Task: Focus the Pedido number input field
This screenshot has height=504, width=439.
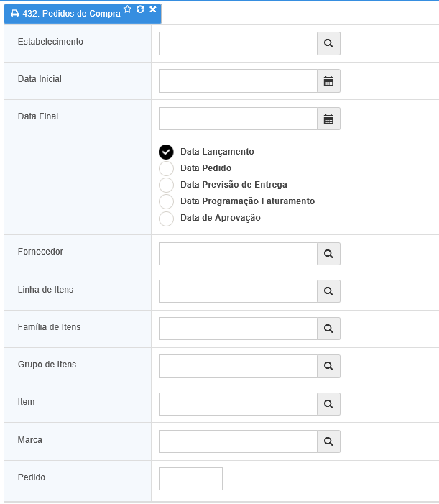Action: click(190, 479)
